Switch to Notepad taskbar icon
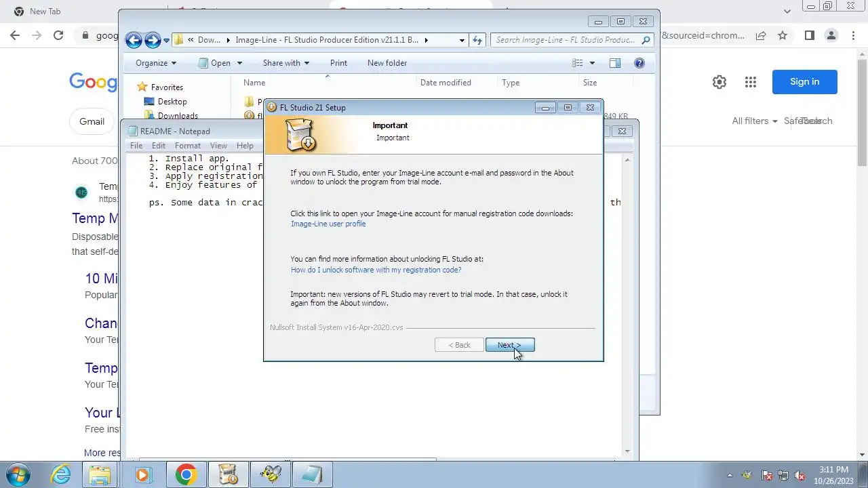The height and width of the screenshot is (488, 868). coord(312,475)
